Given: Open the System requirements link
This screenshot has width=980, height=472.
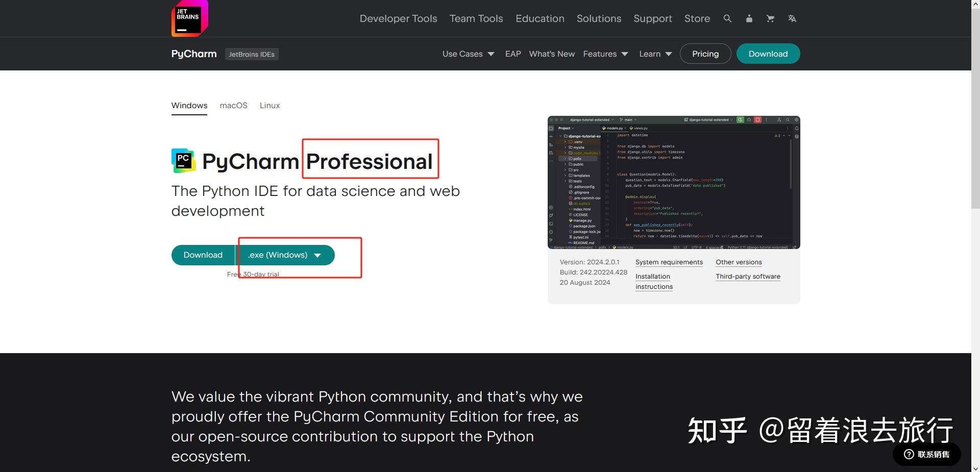Looking at the screenshot, I should coord(669,262).
